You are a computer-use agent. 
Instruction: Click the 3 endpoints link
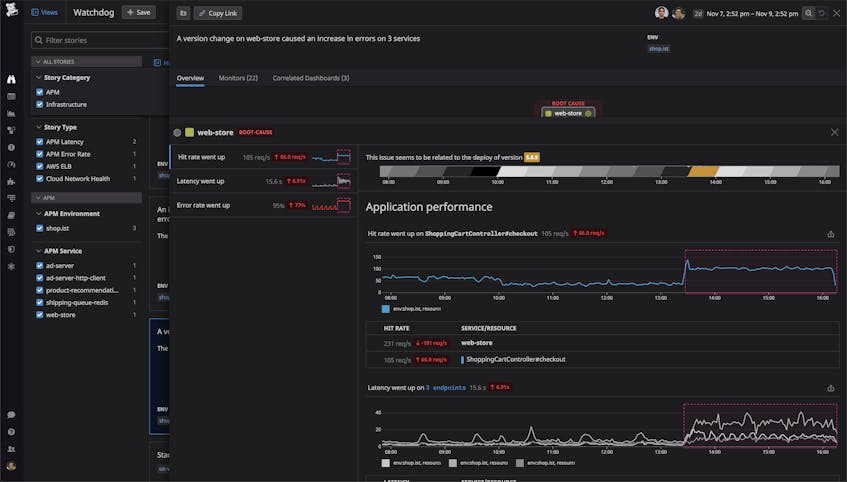coord(446,388)
